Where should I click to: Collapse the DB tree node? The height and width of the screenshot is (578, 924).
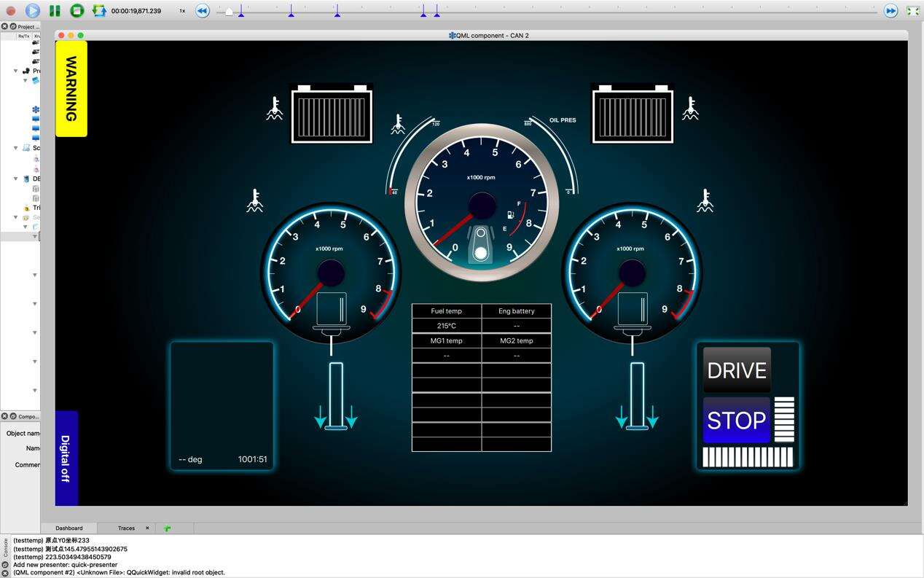(16, 179)
